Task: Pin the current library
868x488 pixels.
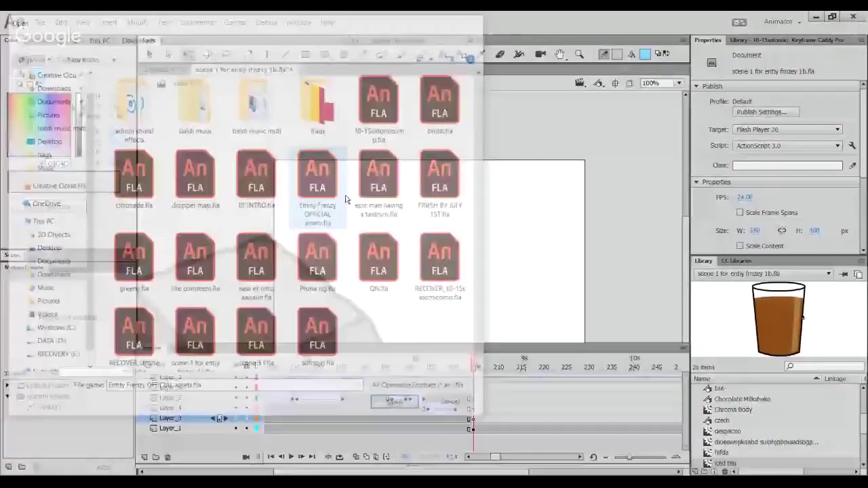Action: click(x=844, y=274)
